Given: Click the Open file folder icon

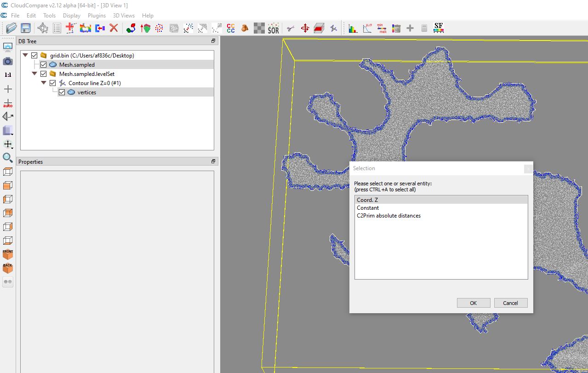Looking at the screenshot, I should click(11, 28).
